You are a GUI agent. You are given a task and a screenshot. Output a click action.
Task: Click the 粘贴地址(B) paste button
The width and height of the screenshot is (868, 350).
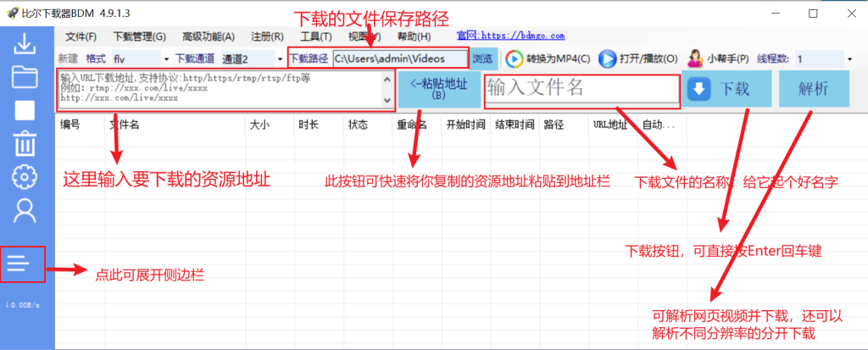point(439,89)
